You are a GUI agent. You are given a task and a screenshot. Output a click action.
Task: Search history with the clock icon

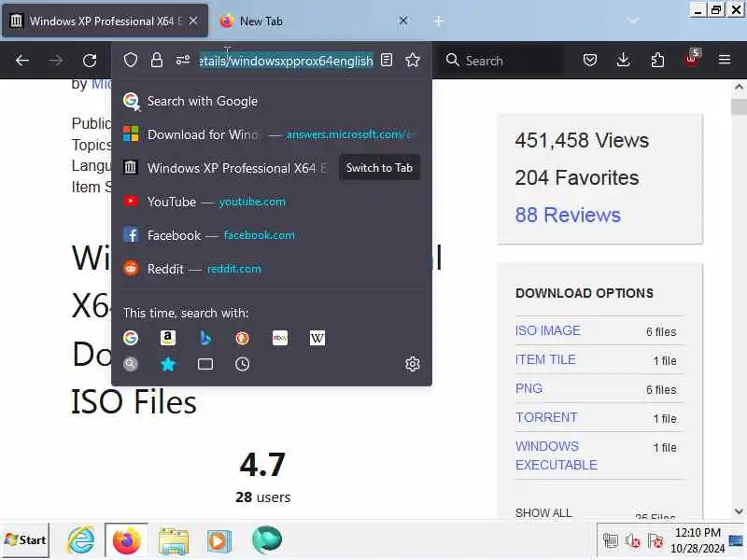click(x=243, y=364)
